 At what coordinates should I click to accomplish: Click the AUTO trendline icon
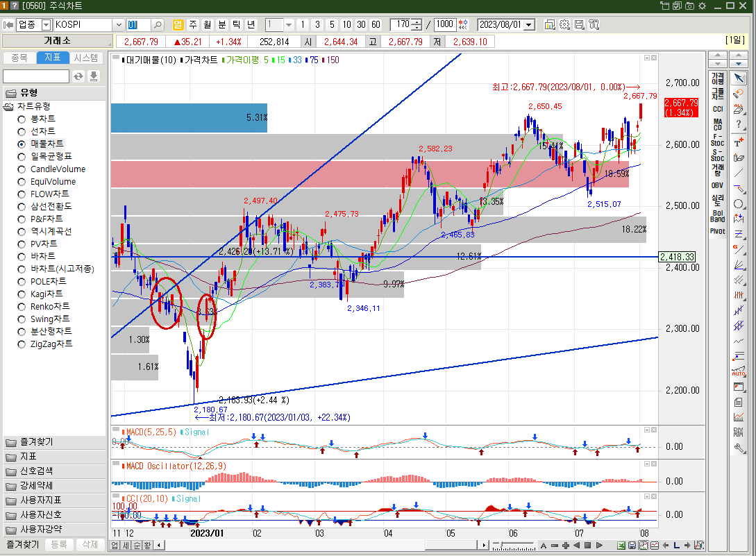point(738,371)
